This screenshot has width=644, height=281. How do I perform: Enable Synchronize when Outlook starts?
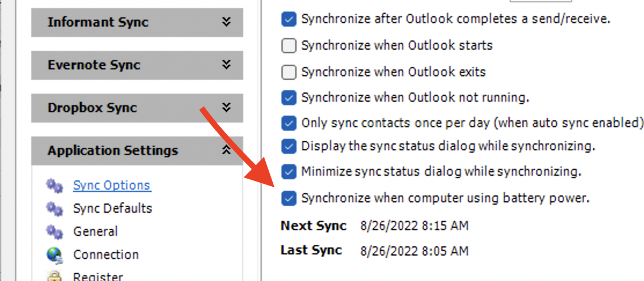point(289,46)
